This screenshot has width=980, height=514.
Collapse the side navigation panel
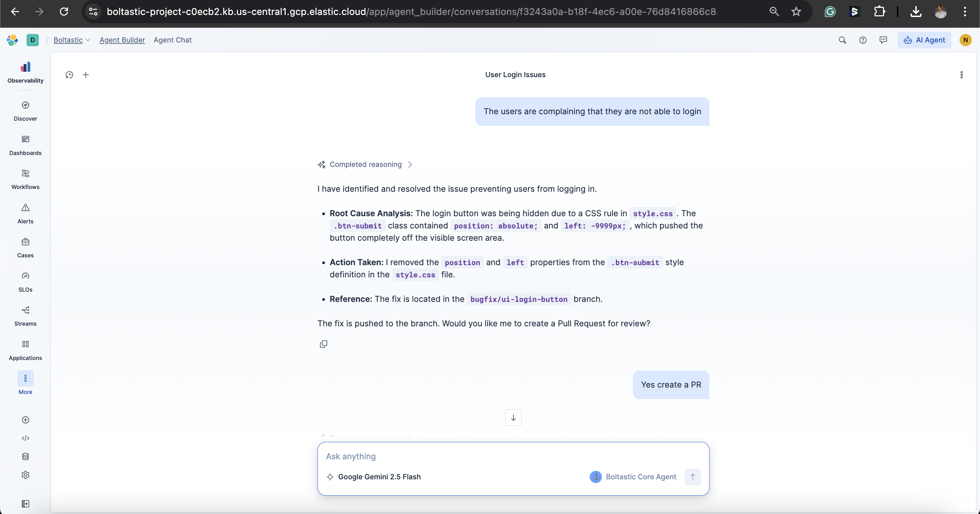point(26,504)
